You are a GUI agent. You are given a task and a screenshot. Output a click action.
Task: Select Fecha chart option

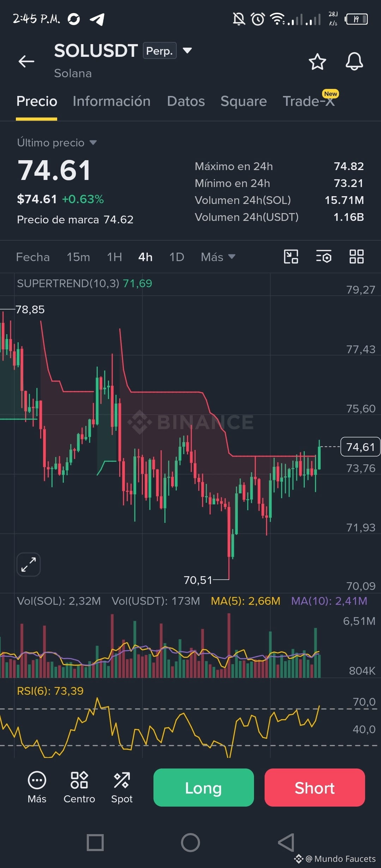point(33,257)
